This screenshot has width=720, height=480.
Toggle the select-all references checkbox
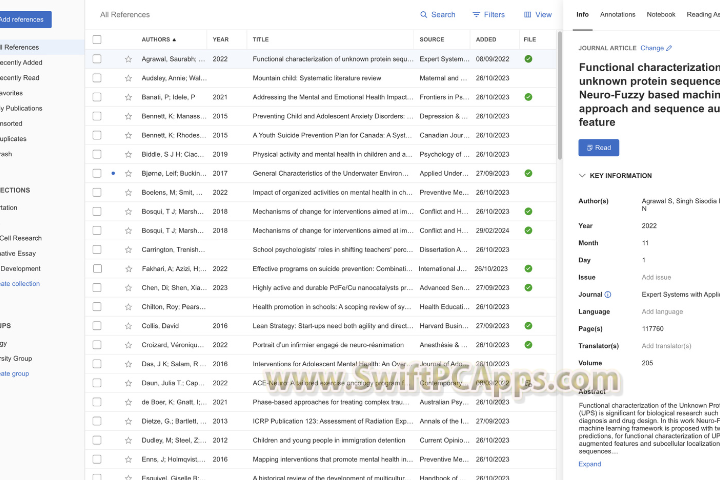(x=97, y=40)
